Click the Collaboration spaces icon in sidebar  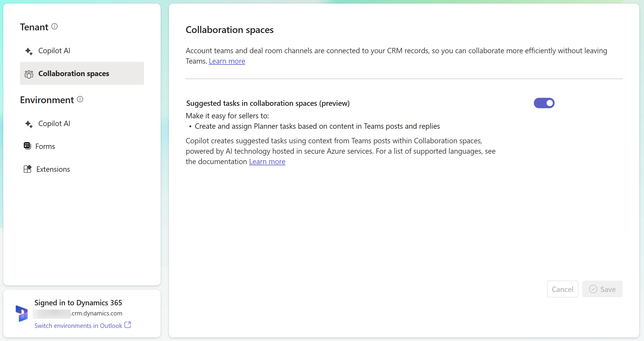(29, 73)
